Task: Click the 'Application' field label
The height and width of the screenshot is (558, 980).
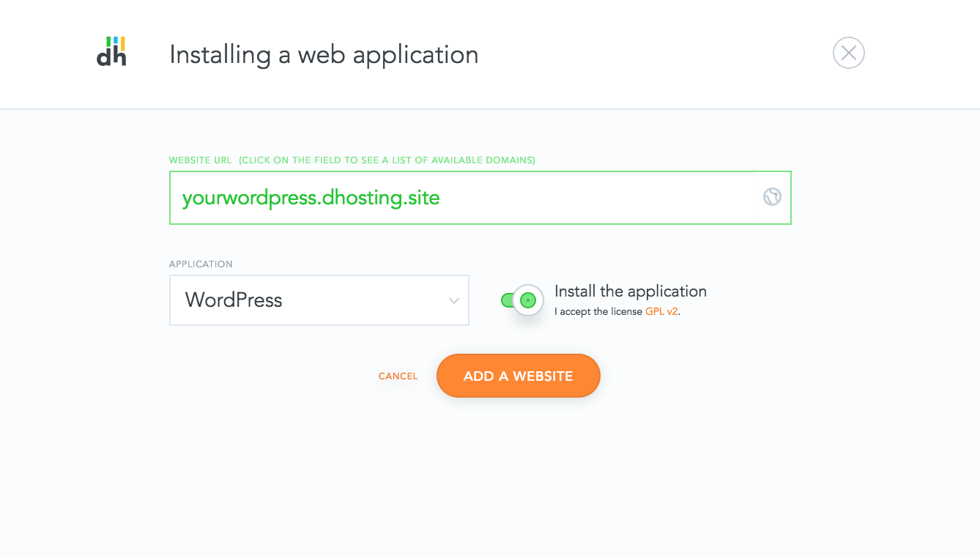Action: tap(201, 264)
